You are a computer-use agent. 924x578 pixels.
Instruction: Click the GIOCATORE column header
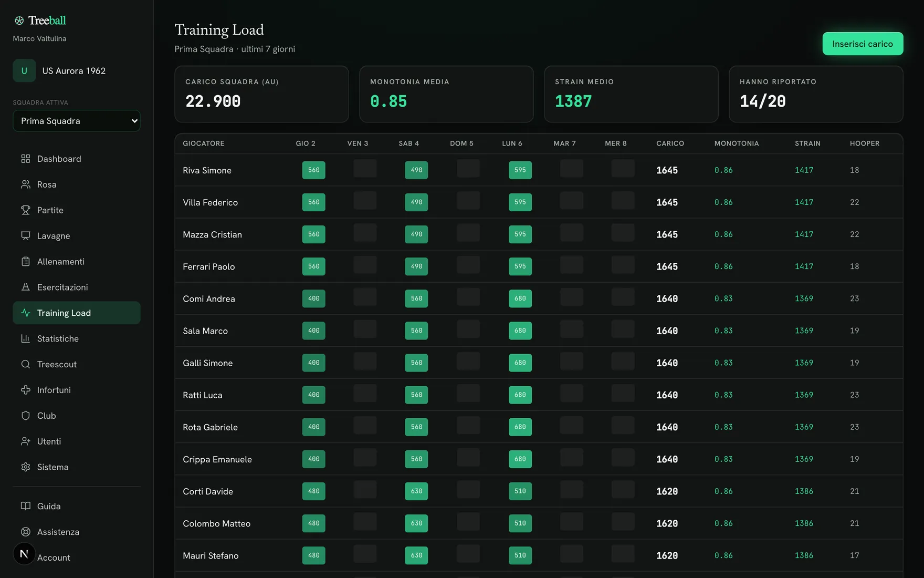coord(204,143)
